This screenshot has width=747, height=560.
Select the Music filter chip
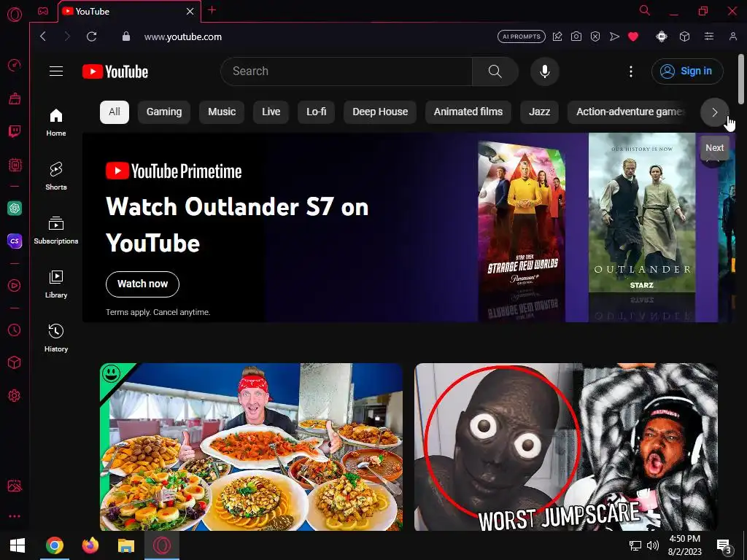point(222,112)
